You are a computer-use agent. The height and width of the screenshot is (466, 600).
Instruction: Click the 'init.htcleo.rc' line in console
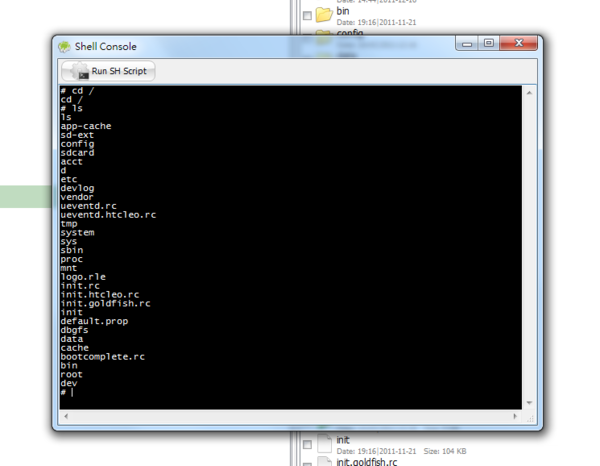(x=99, y=295)
